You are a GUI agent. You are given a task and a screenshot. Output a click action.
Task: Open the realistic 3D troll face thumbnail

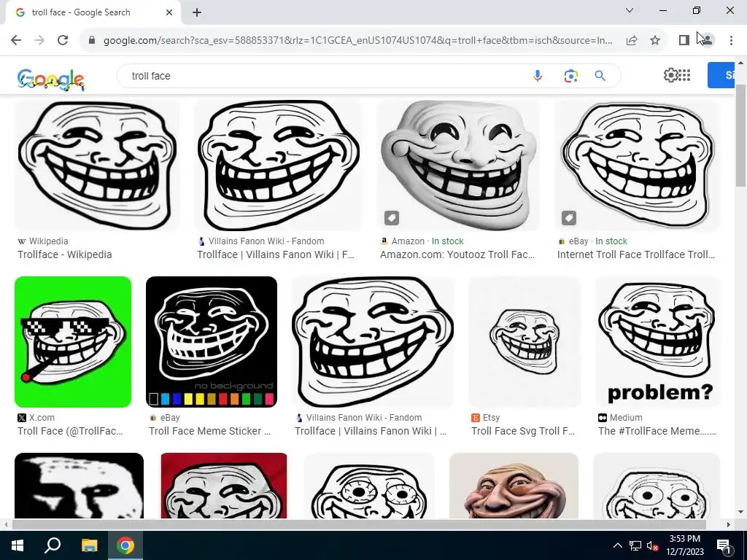514,486
